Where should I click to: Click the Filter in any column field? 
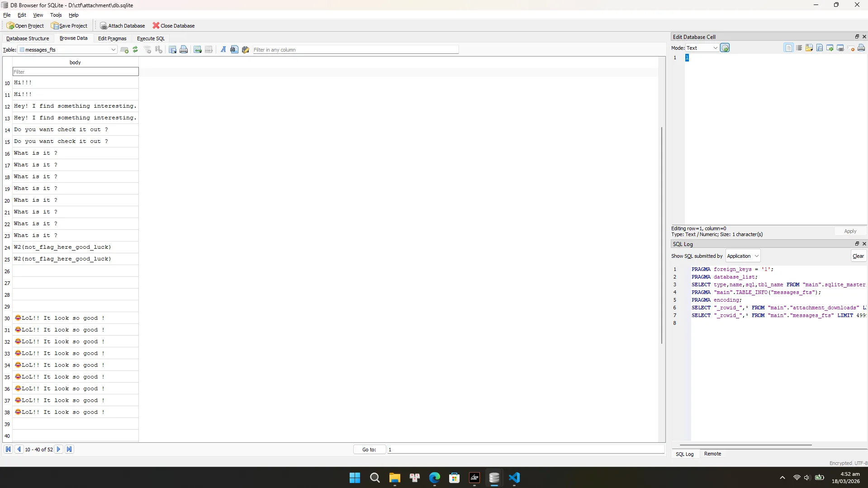coord(356,50)
